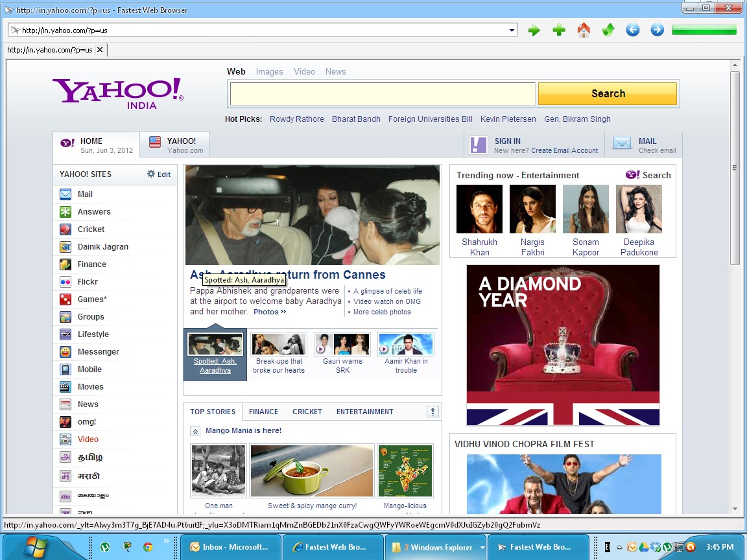
Task: Open the Bharat Bandh hot pick link
Action: tap(356, 119)
